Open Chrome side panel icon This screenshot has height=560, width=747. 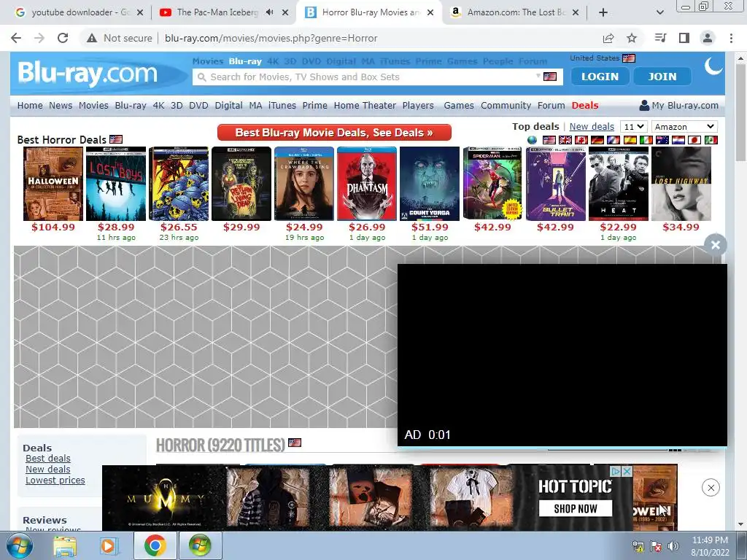[684, 38]
